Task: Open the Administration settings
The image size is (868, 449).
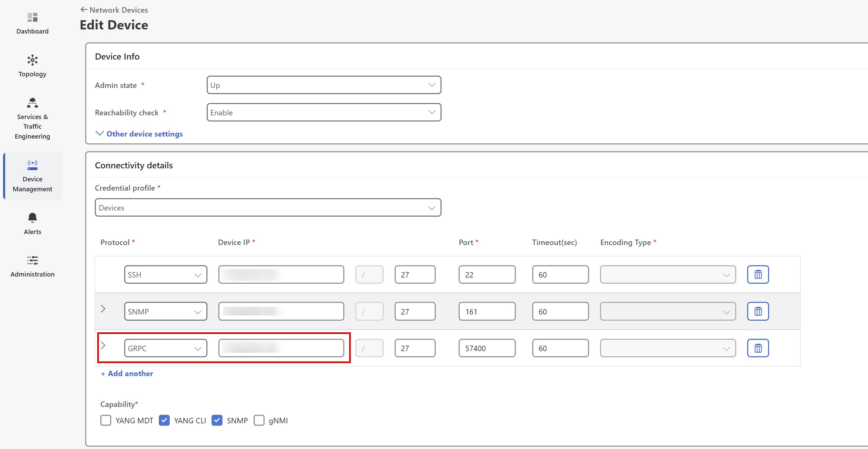Action: coord(32,265)
